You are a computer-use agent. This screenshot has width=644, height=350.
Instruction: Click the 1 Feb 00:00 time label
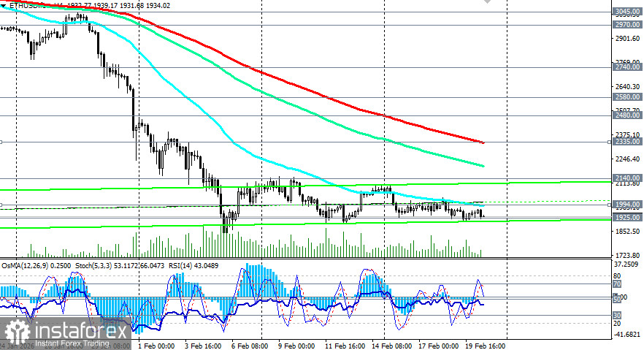[156, 346]
